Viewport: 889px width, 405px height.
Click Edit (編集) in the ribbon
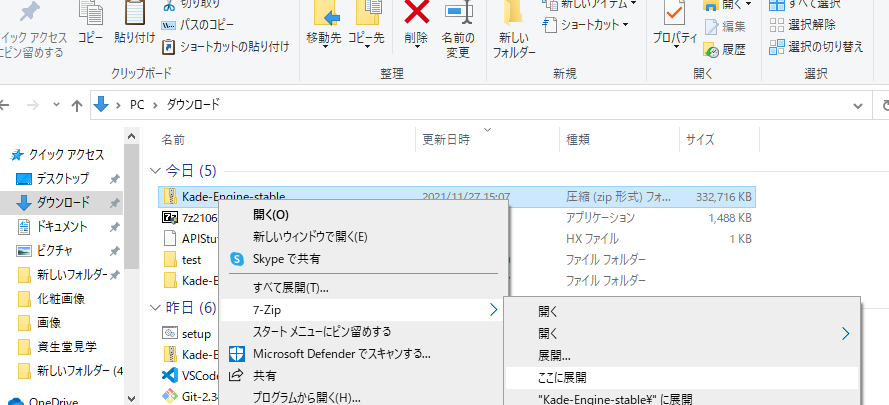tap(726, 27)
